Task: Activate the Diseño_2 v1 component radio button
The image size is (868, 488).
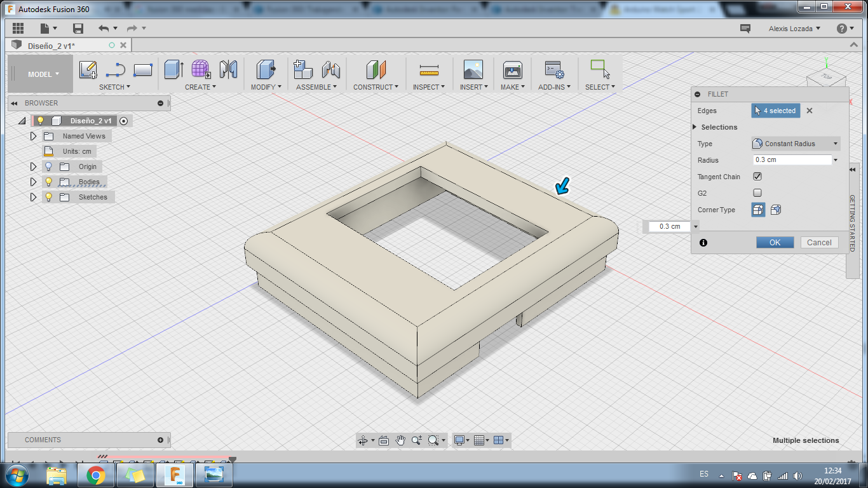Action: [x=124, y=121]
